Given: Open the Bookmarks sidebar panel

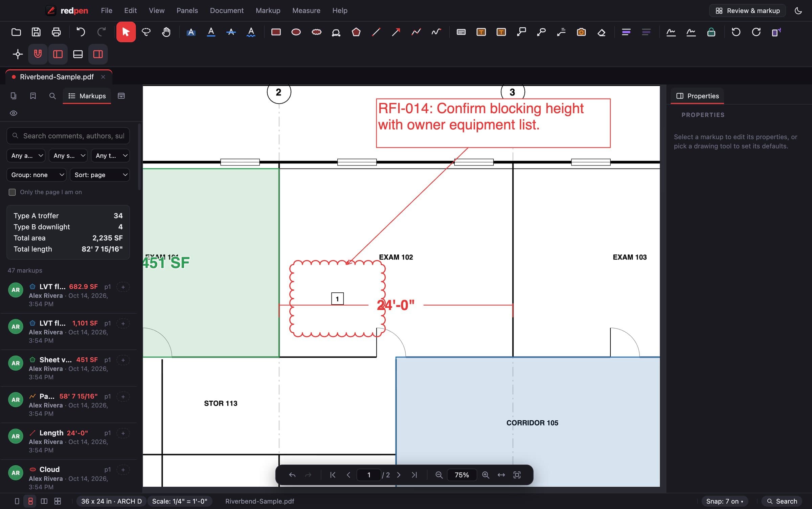Looking at the screenshot, I should click(x=33, y=96).
